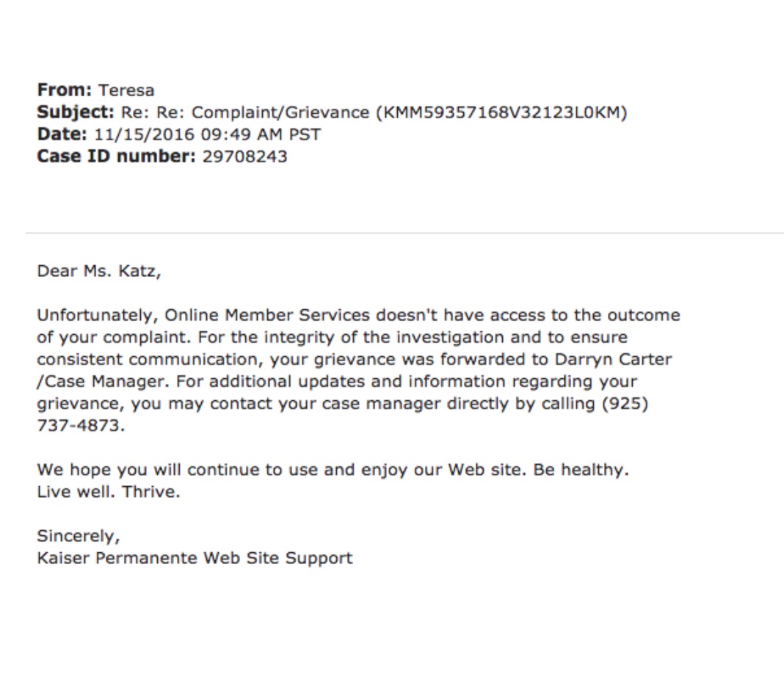Click the greeting Dear Ms. Katz
The image size is (784, 680).
pyautogui.click(x=99, y=272)
